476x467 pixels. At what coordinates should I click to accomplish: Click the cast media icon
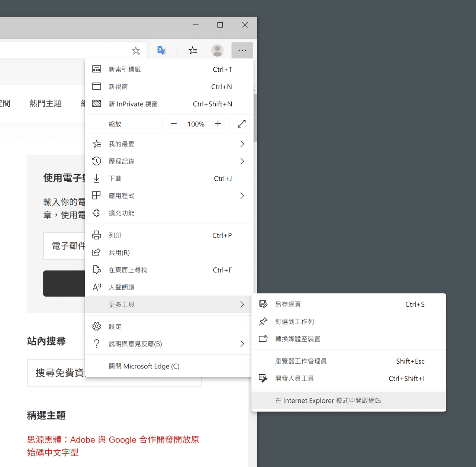tap(263, 339)
